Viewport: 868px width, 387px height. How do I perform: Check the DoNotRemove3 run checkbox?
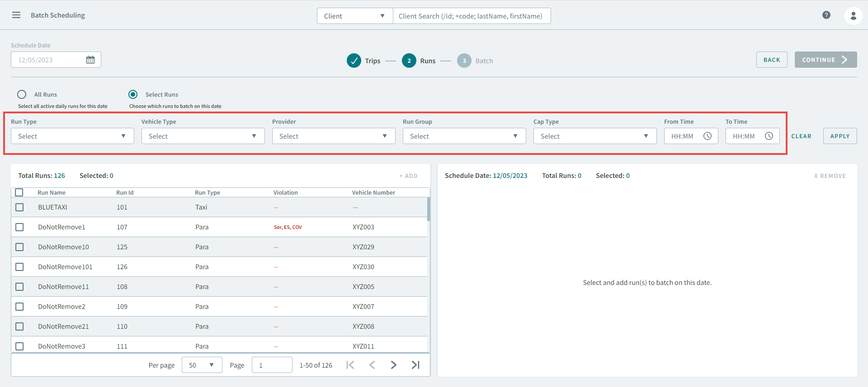(19, 346)
